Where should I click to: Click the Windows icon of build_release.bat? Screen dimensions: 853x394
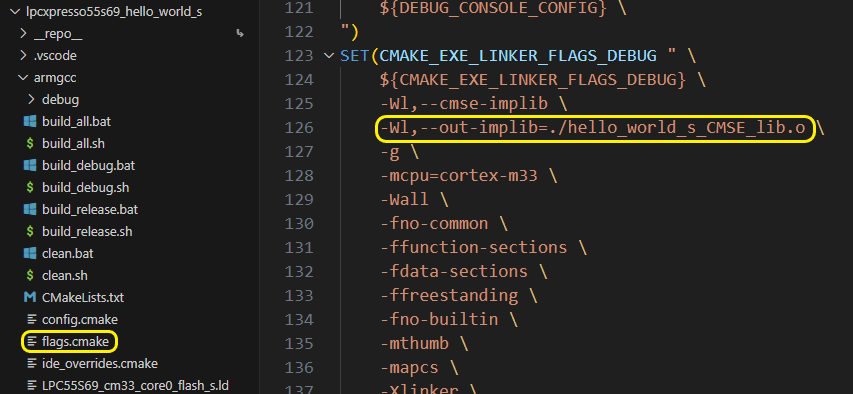tap(30, 210)
